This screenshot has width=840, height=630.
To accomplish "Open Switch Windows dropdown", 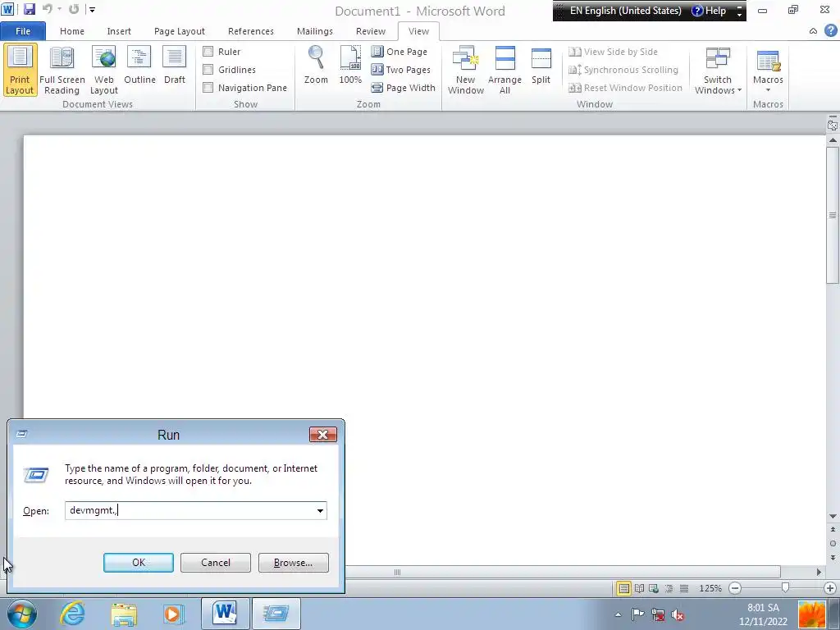I will [718, 71].
